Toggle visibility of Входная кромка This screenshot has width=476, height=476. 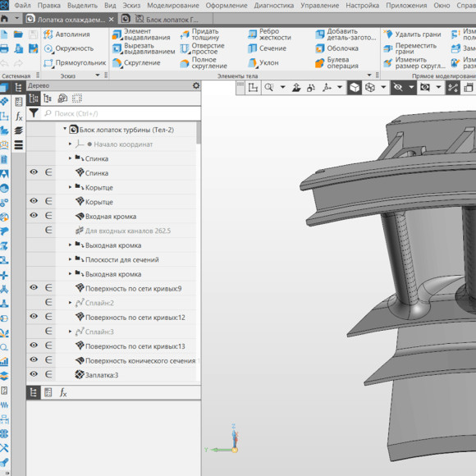[x=34, y=216]
